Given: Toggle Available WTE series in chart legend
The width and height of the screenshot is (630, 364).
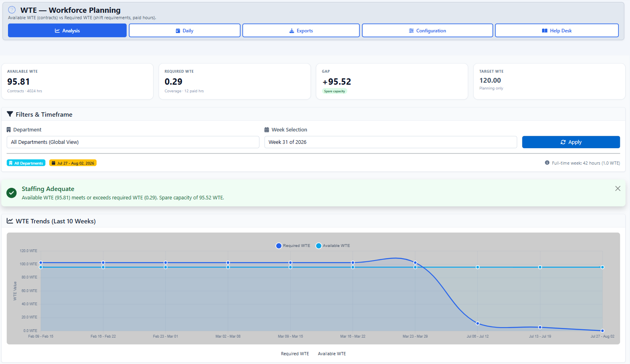Looking at the screenshot, I should tap(333, 246).
